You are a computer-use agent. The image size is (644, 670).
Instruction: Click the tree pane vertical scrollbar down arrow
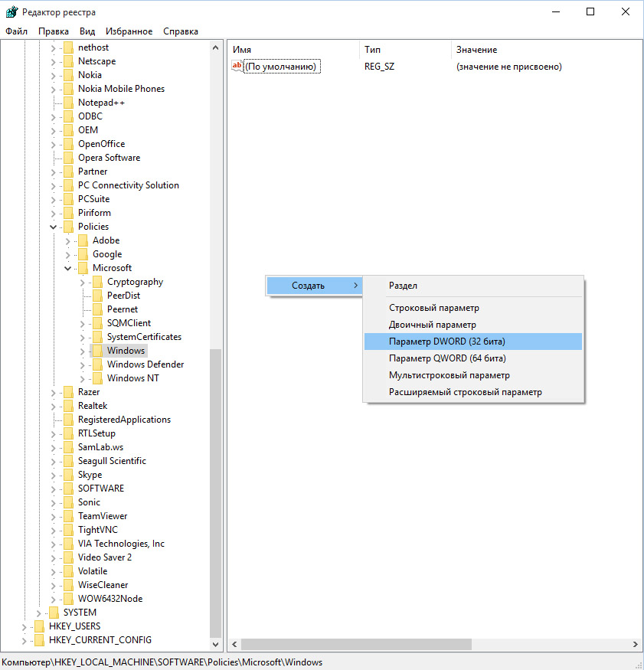click(x=215, y=645)
